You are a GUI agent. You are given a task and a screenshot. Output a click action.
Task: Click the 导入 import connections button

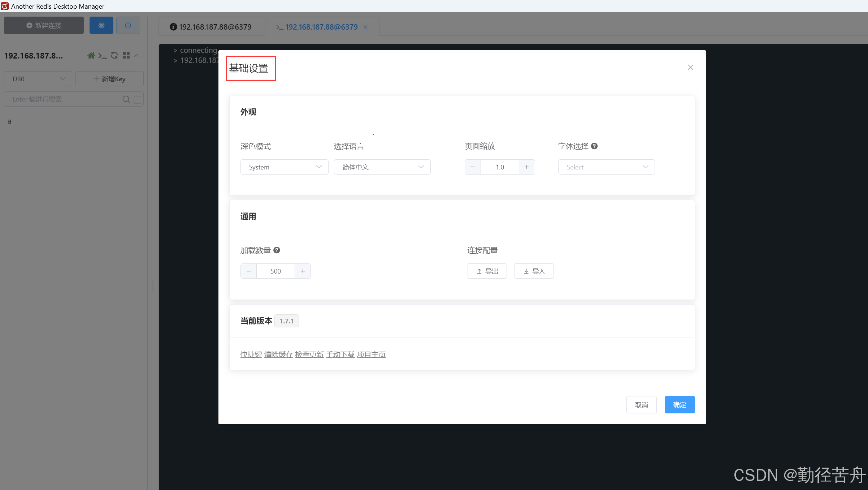(x=534, y=271)
